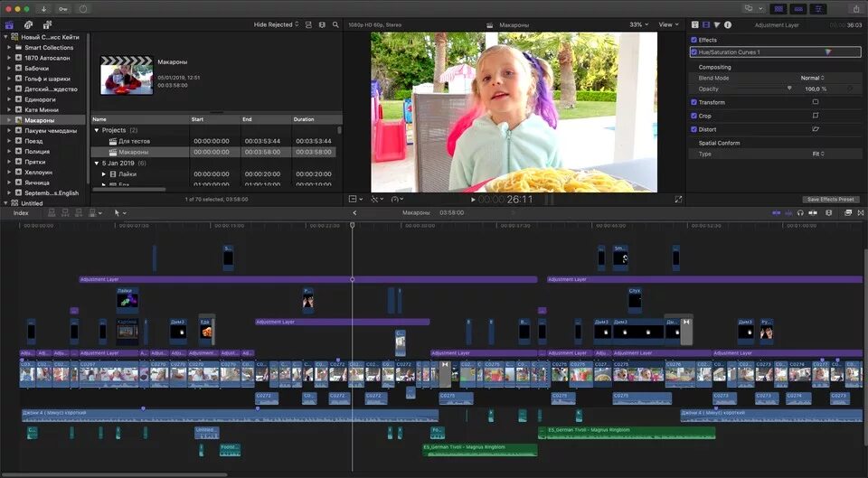Image resolution: width=868 pixels, height=478 pixels.
Task: Select the 1870 Автосалон event
Action: (x=47, y=58)
